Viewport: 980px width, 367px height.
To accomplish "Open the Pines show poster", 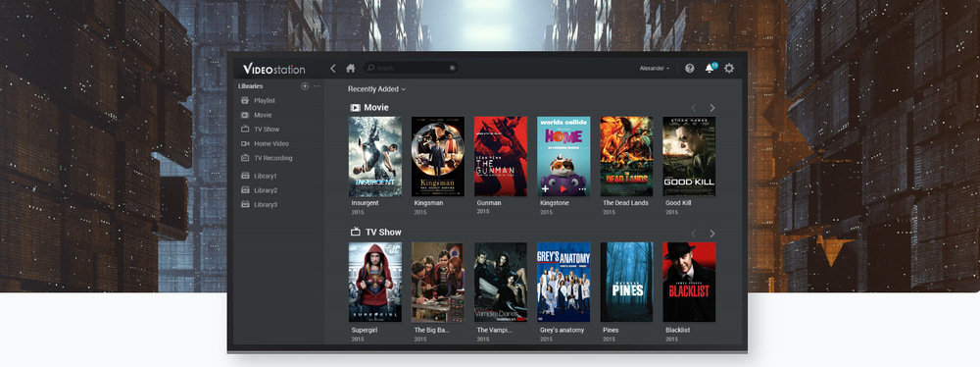I will [x=626, y=282].
